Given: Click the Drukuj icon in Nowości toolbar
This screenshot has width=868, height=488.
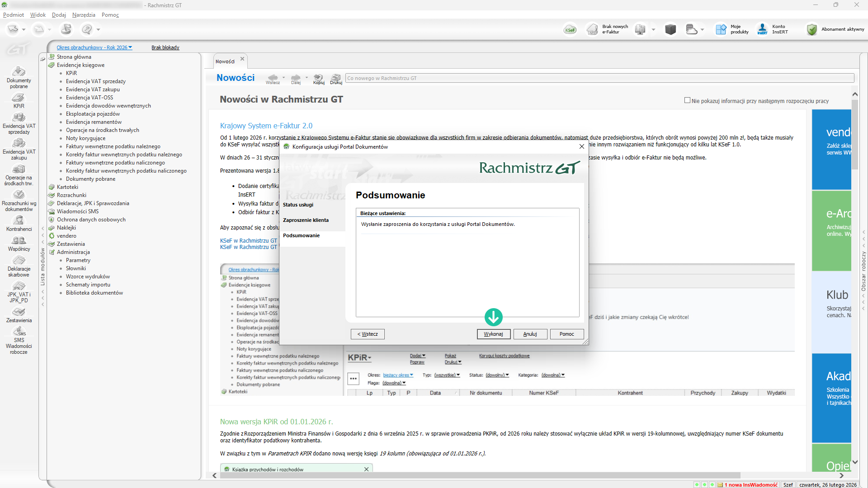Looking at the screenshot, I should pyautogui.click(x=336, y=78).
